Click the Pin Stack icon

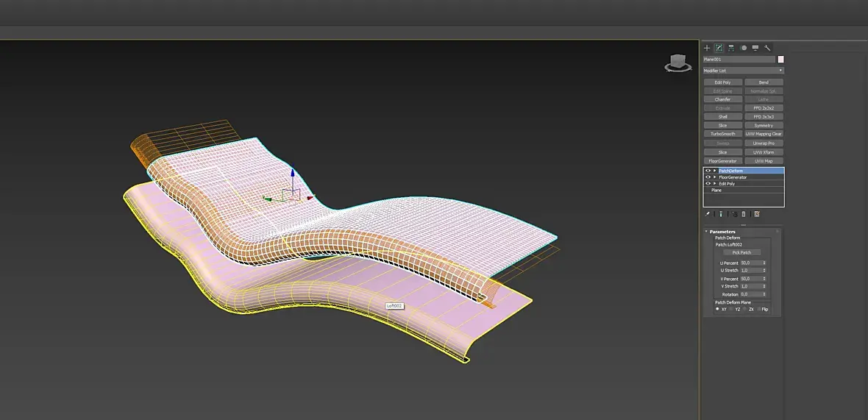(707, 214)
